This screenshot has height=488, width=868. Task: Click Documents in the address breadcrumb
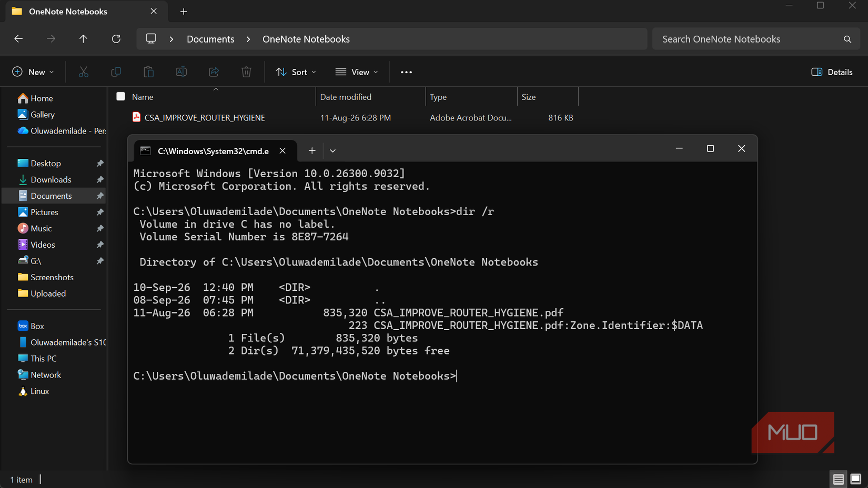(x=210, y=39)
